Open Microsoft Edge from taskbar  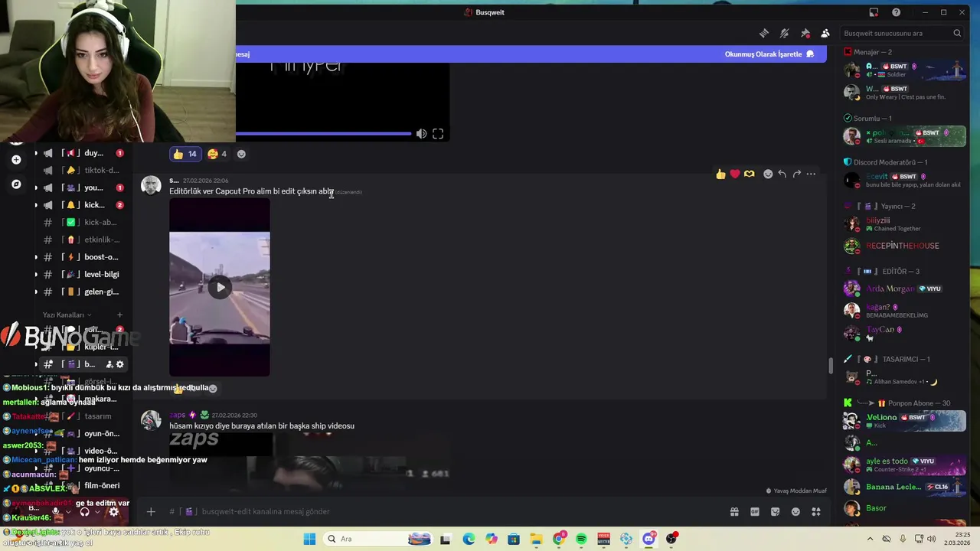[x=469, y=539]
